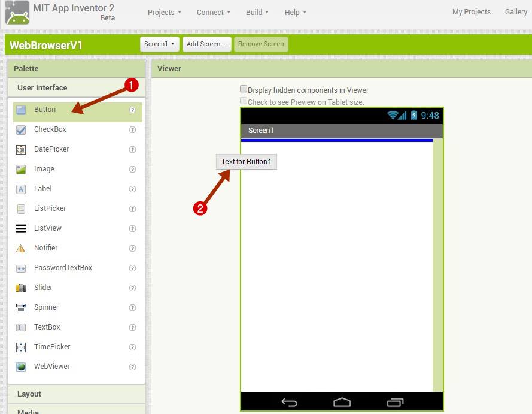Select the Notifier warning icon
This screenshot has height=414, width=532.
(x=21, y=248)
